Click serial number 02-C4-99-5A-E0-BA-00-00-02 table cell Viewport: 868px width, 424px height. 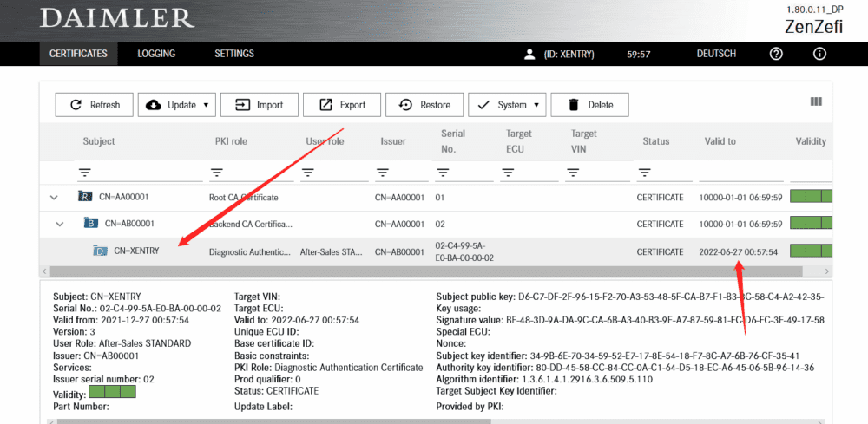(464, 251)
